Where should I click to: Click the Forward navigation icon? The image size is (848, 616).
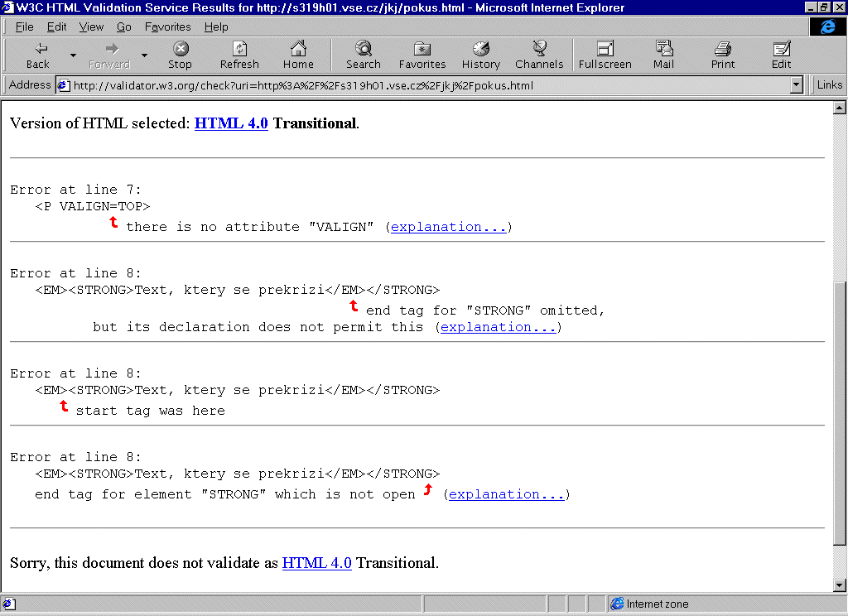click(110, 49)
